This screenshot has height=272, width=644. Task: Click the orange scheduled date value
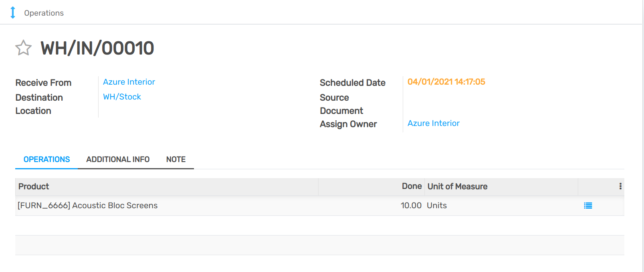tap(446, 82)
